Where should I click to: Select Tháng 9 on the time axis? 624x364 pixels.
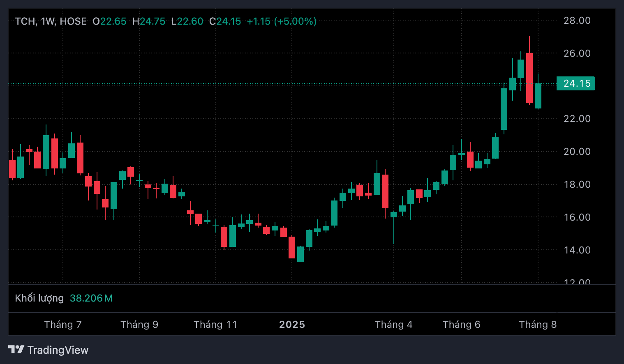139,325
